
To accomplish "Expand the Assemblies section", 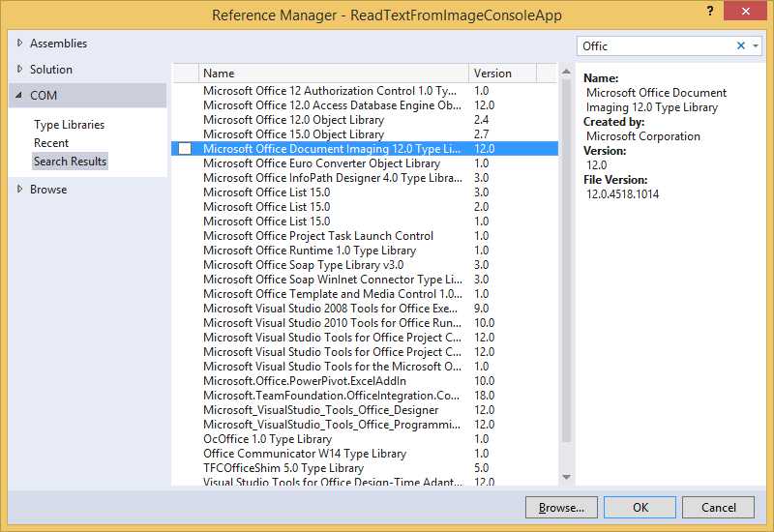I will pos(19,43).
